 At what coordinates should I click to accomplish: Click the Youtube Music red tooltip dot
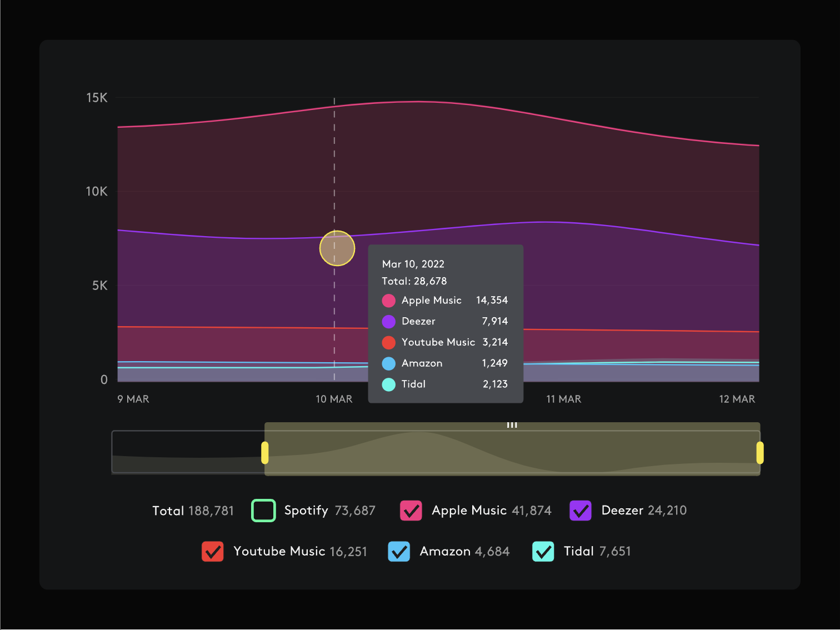(x=389, y=343)
